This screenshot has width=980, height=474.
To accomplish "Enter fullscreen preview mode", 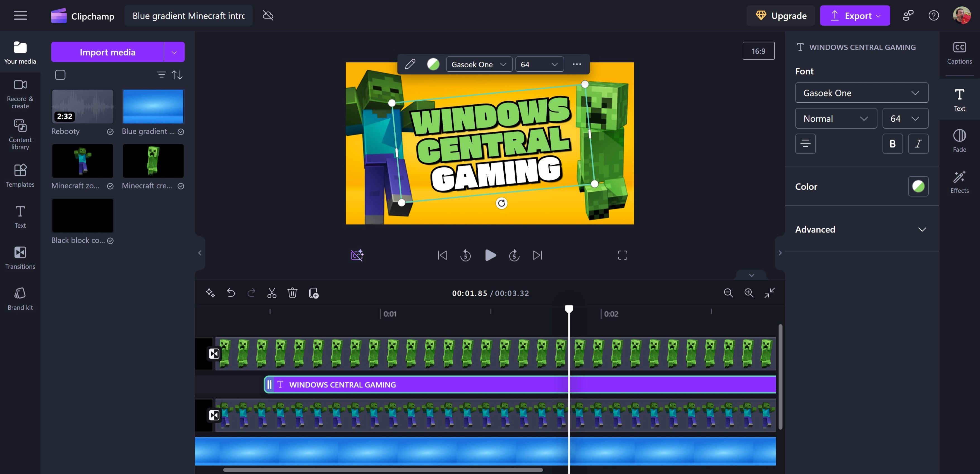I will 622,255.
